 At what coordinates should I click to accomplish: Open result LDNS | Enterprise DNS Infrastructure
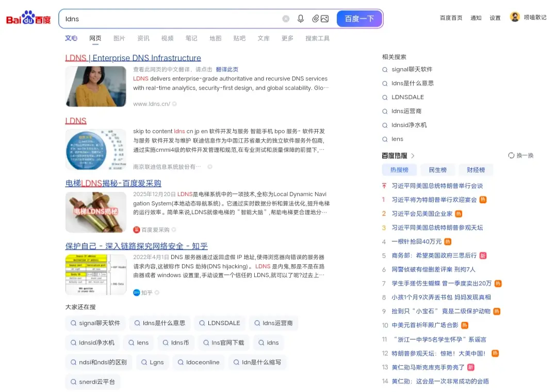coord(133,58)
